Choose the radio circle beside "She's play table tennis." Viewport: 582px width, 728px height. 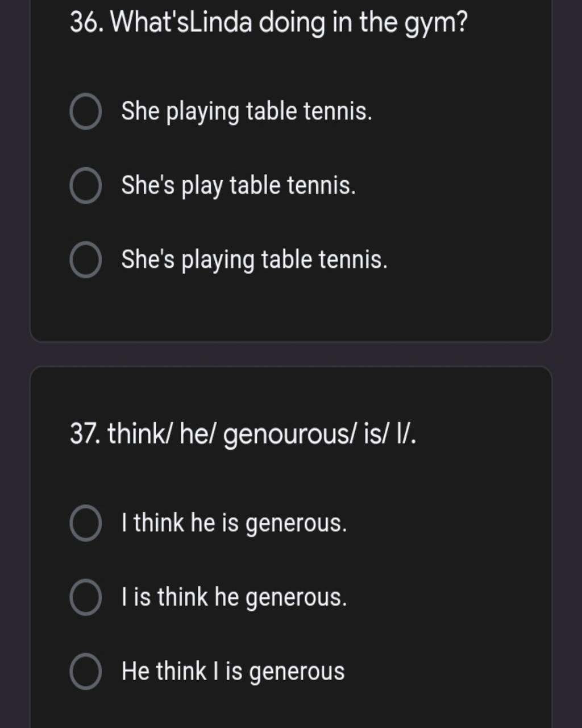click(86, 186)
